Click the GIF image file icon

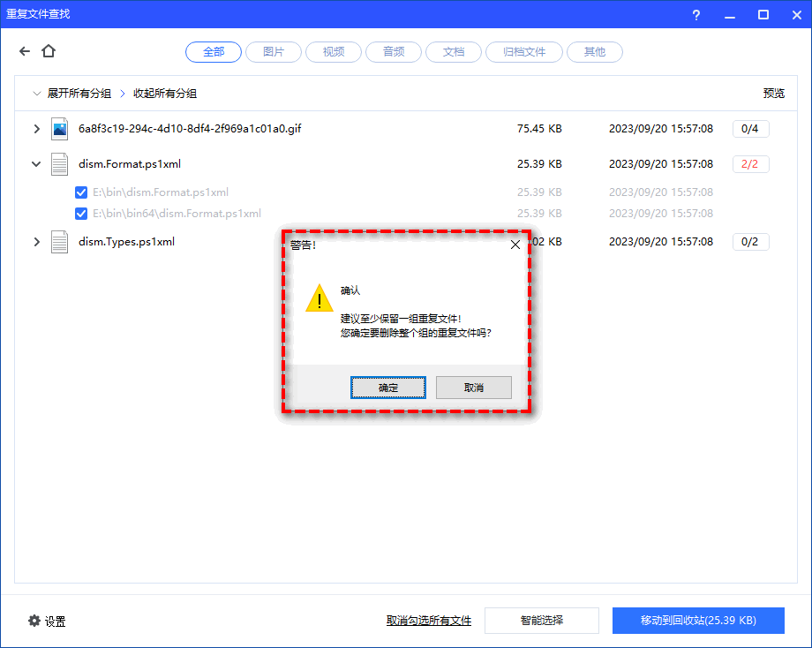(x=59, y=129)
